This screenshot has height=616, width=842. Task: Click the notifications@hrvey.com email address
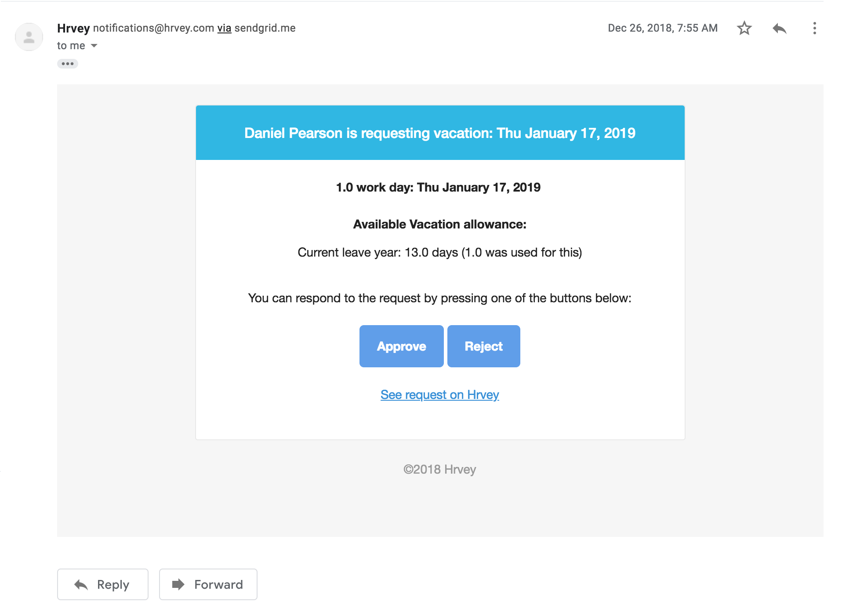(x=153, y=28)
